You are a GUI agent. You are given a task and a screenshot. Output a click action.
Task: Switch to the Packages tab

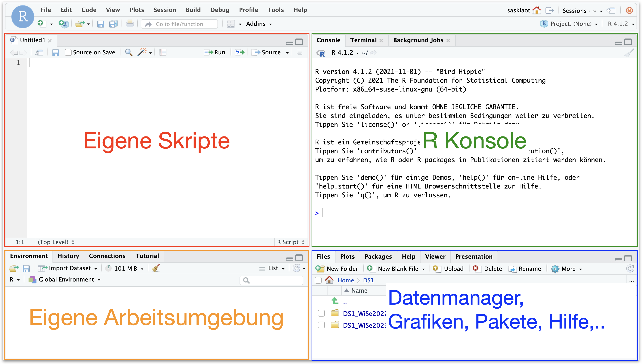pos(378,257)
